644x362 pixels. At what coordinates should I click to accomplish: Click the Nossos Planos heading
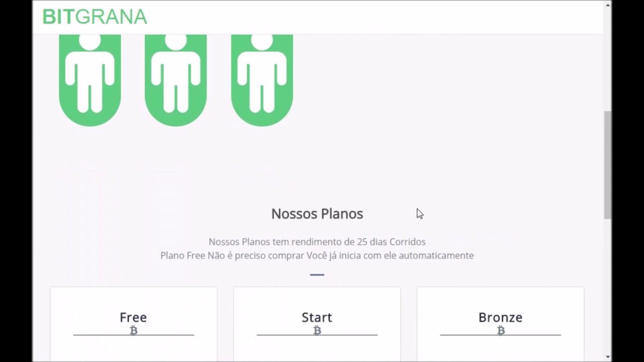317,214
